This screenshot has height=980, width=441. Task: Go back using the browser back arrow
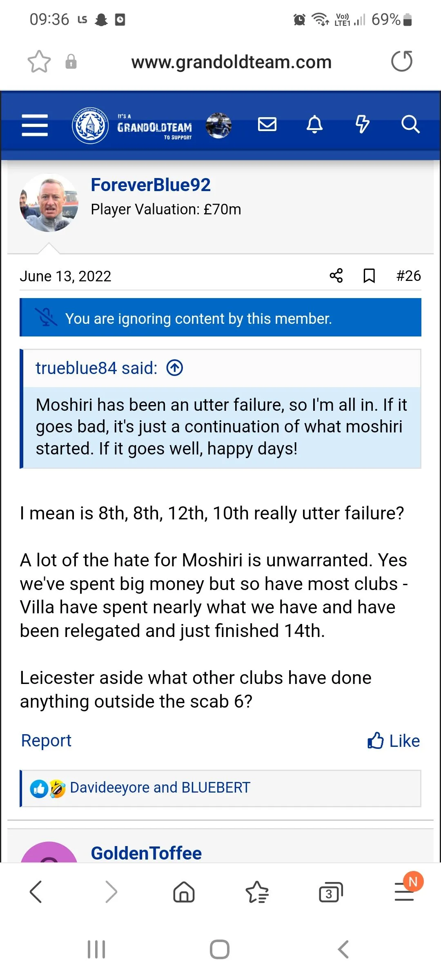[36, 892]
